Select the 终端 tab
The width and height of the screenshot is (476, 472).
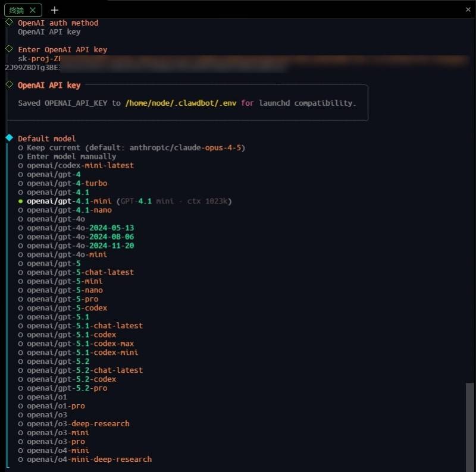[x=23, y=10]
